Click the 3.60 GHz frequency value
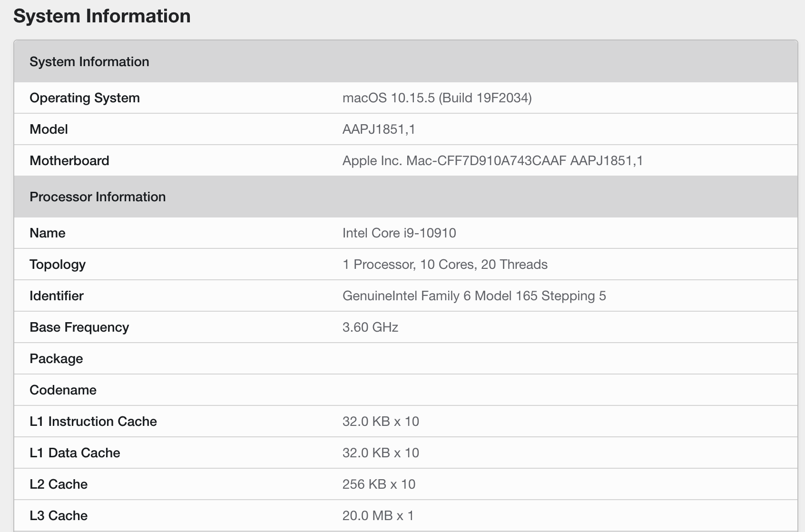 coord(370,327)
